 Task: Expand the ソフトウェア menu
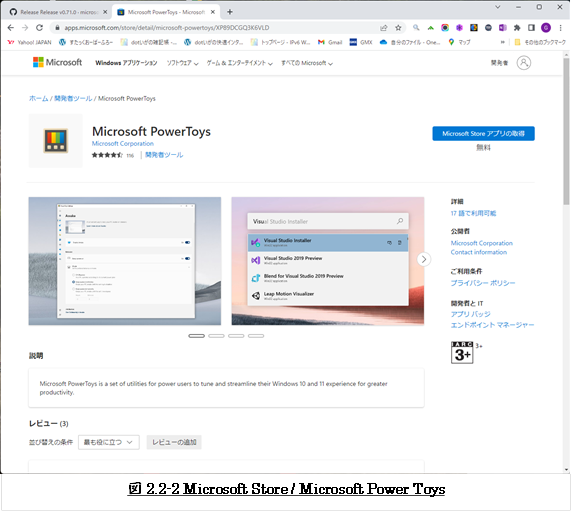pos(182,63)
